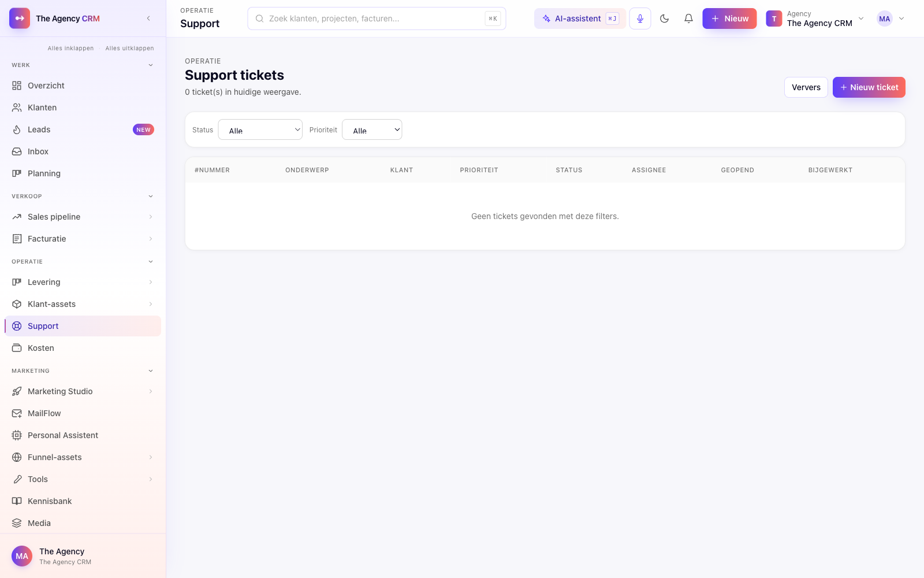Click the Kennisbank book icon
924x578 pixels.
point(17,501)
